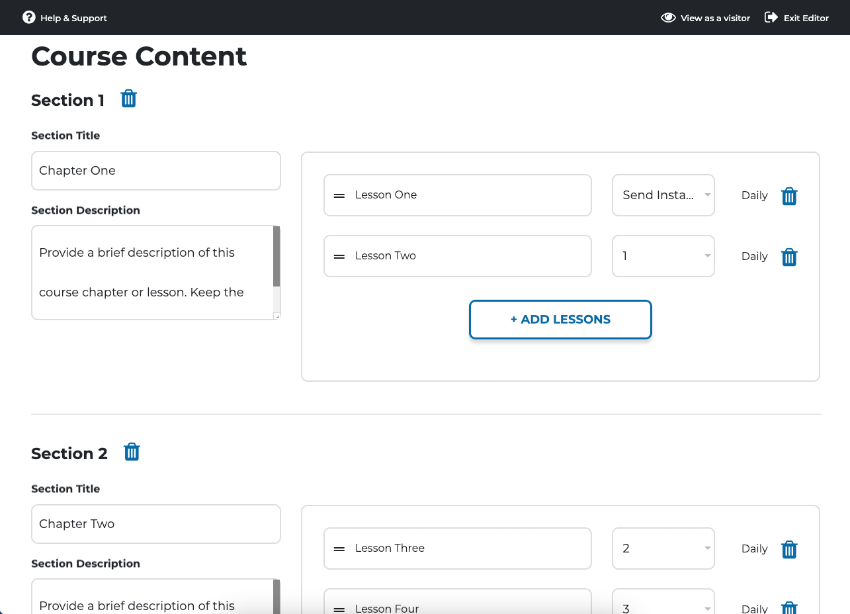Remove Lesson Three via trash icon
The width and height of the screenshot is (850, 614).
(x=789, y=549)
